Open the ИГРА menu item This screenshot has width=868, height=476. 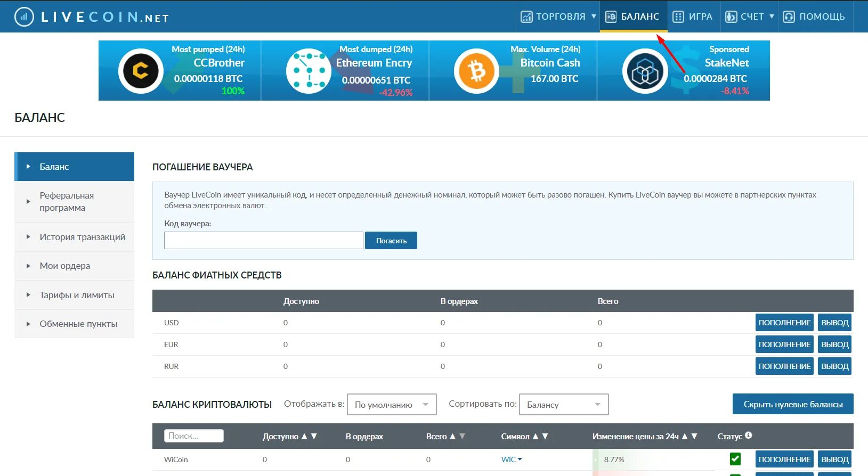coord(693,17)
